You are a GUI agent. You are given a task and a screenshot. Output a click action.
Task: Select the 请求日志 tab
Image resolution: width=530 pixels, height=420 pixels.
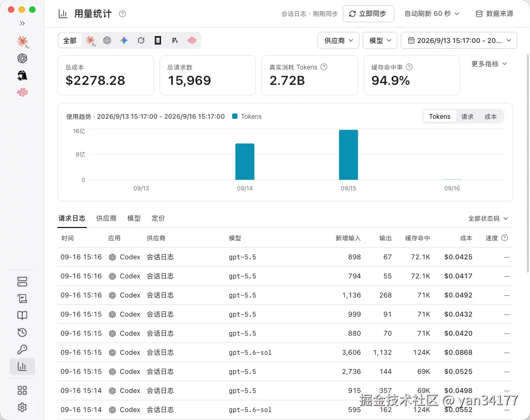(x=72, y=218)
